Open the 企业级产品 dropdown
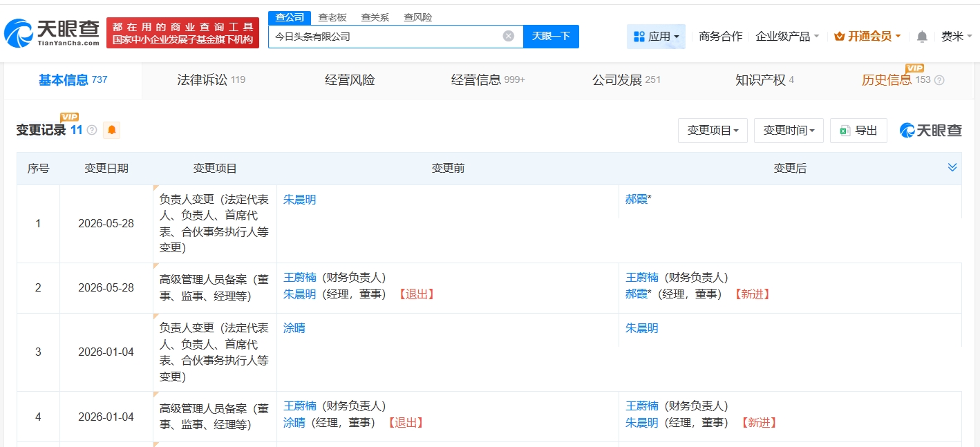This screenshot has height=447, width=980. pyautogui.click(x=787, y=37)
